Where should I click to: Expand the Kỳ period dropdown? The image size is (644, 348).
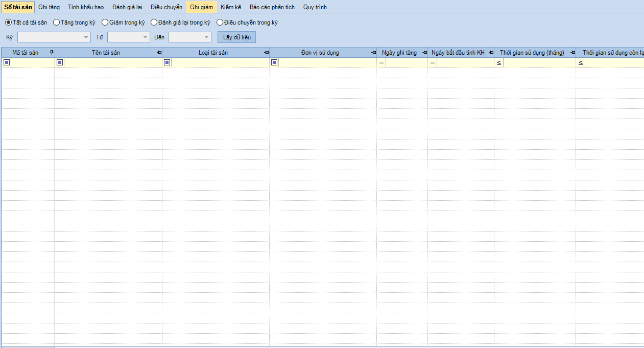point(86,37)
